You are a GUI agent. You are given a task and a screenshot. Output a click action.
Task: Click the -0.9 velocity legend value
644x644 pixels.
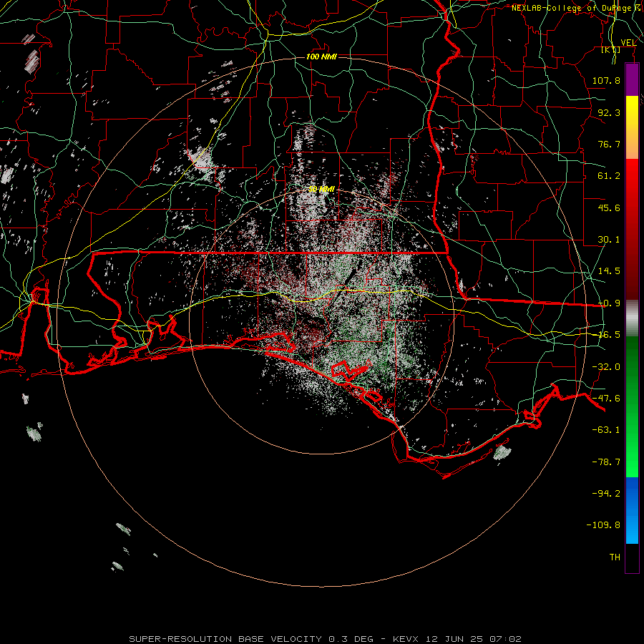click(x=609, y=303)
